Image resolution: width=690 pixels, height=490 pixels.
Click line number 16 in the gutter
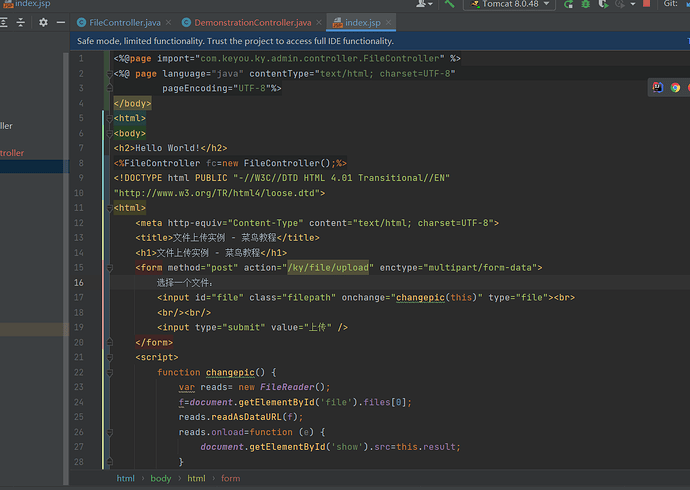coord(79,282)
